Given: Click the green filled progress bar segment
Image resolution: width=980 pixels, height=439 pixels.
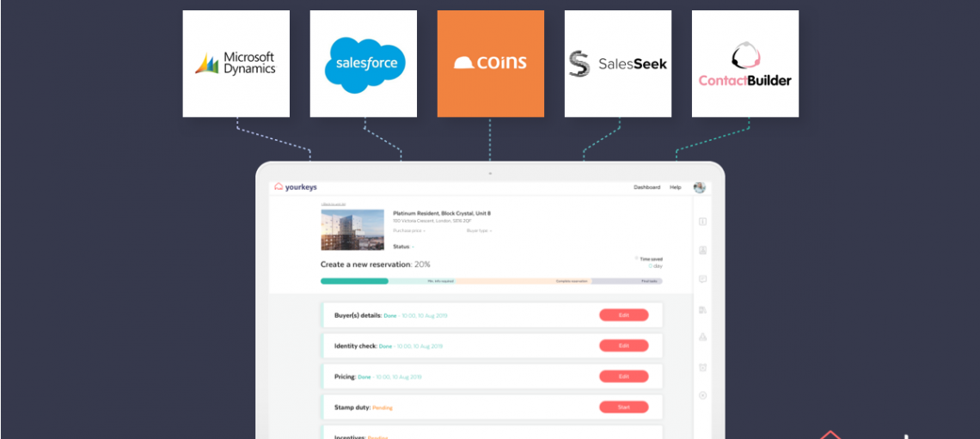Looking at the screenshot, I should click(354, 281).
